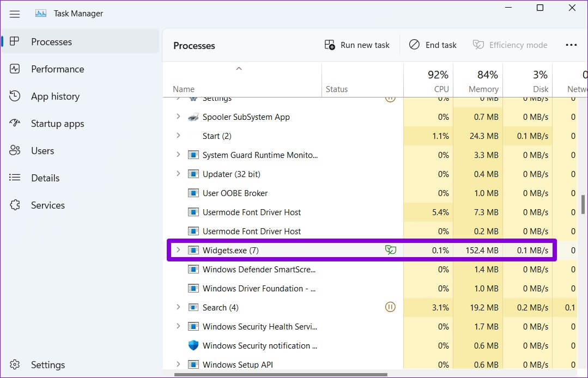Sort by the Disk column header
Image resolution: width=588 pixels, height=378 pixels.
528,80
